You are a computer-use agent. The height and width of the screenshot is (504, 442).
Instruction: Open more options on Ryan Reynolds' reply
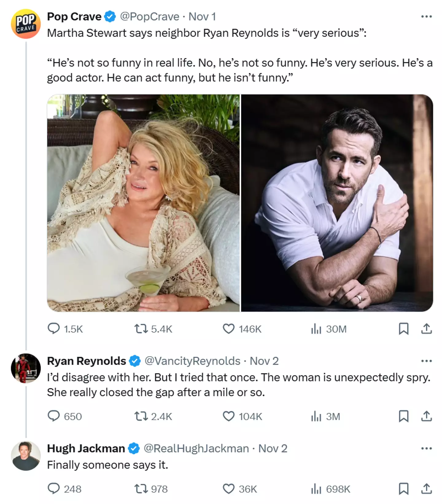(426, 361)
